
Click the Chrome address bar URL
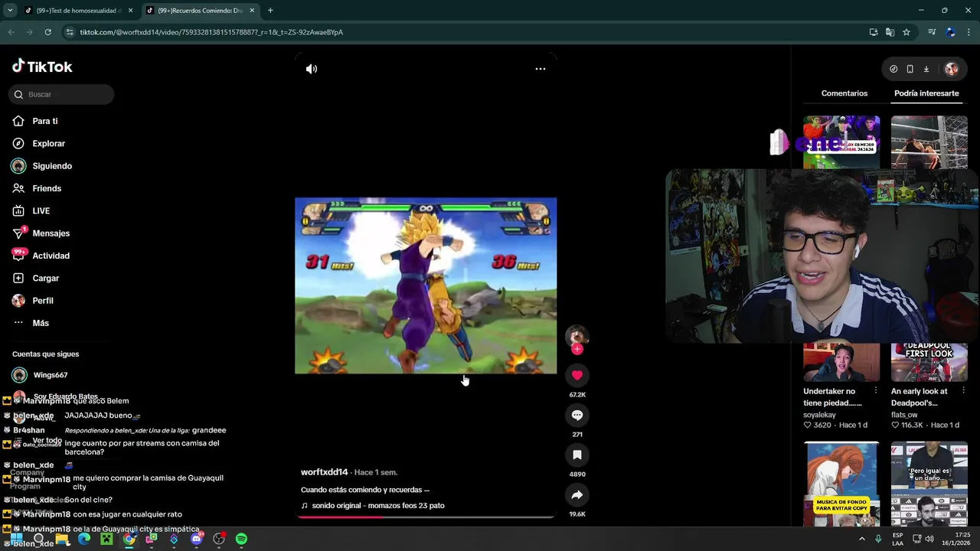coord(211,32)
